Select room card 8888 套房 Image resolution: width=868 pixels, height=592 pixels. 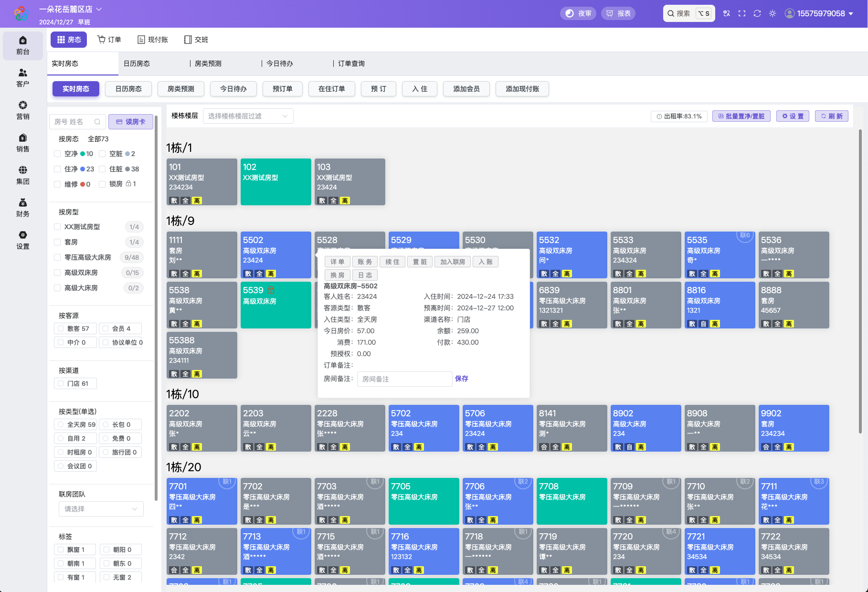tap(794, 305)
